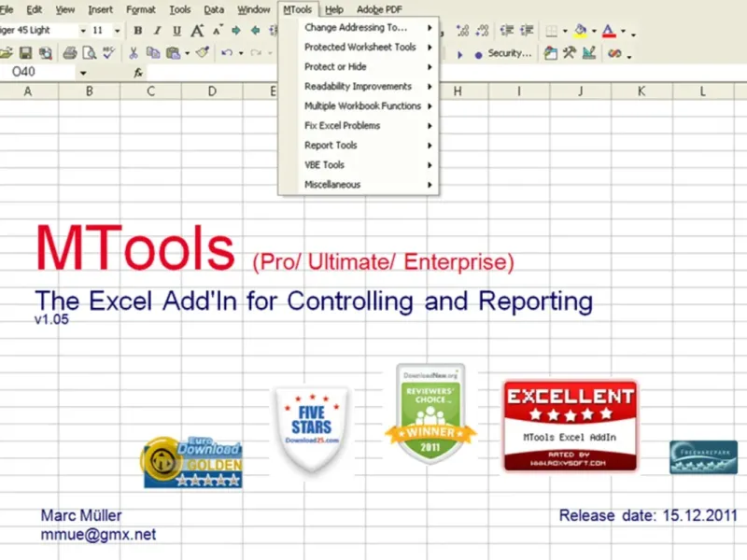Apply the Borders button

[x=551, y=31]
